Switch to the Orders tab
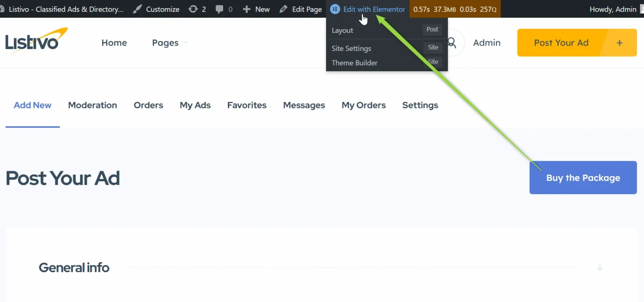This screenshot has width=644, height=302. [149, 105]
